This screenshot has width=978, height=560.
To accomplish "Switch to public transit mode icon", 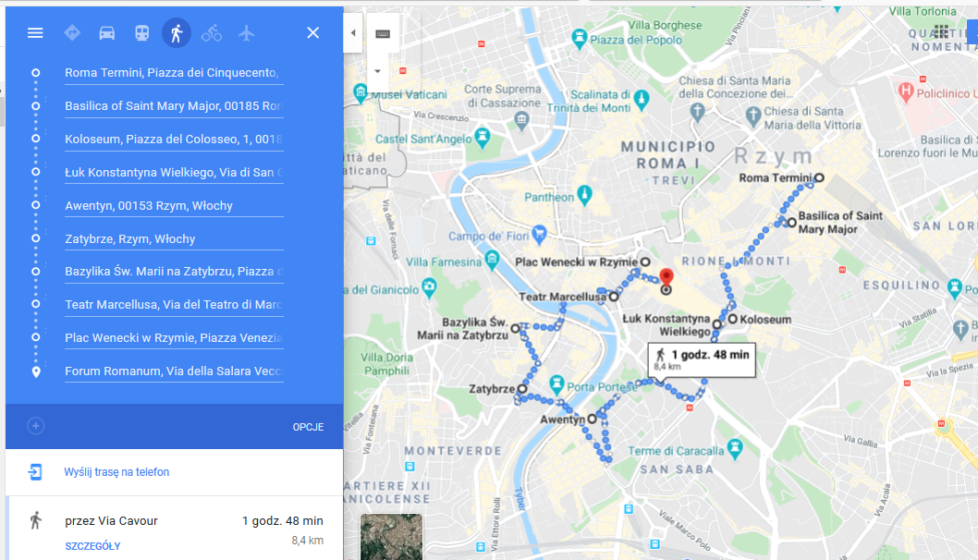I will tap(142, 33).
